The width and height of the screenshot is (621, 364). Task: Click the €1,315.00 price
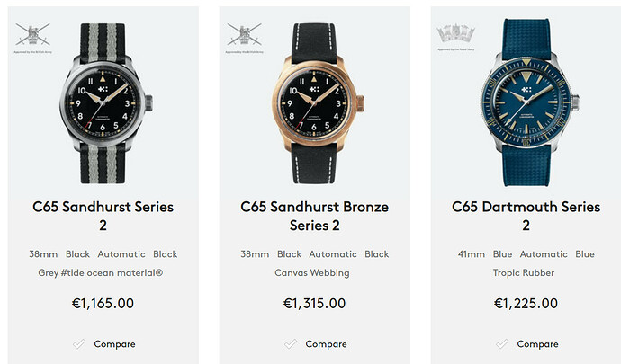click(x=314, y=304)
